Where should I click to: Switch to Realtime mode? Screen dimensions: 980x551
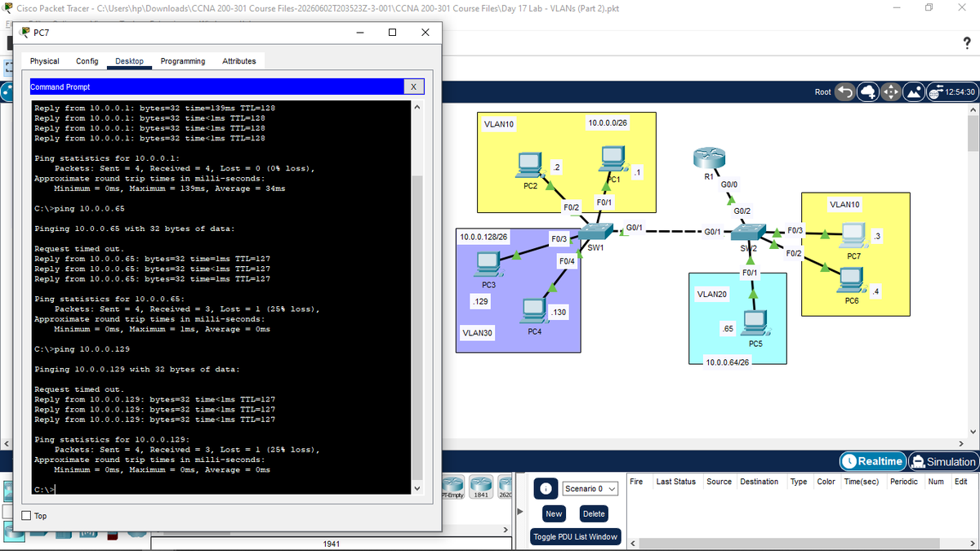pyautogui.click(x=873, y=461)
